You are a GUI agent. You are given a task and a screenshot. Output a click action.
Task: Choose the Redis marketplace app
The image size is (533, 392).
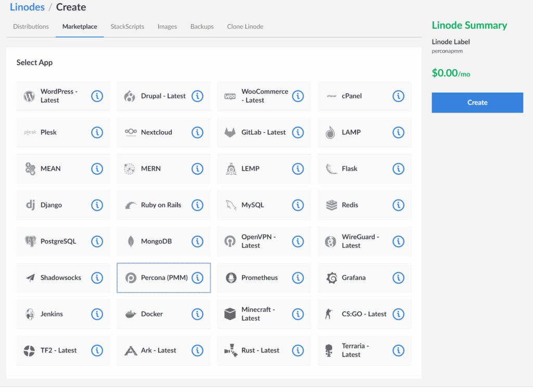tap(354, 205)
